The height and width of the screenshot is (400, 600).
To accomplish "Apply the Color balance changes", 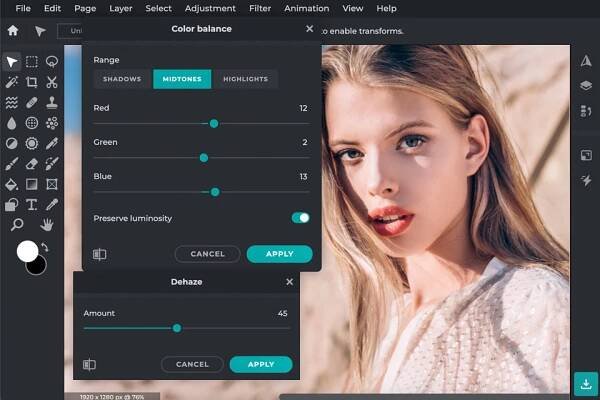I will click(x=279, y=254).
